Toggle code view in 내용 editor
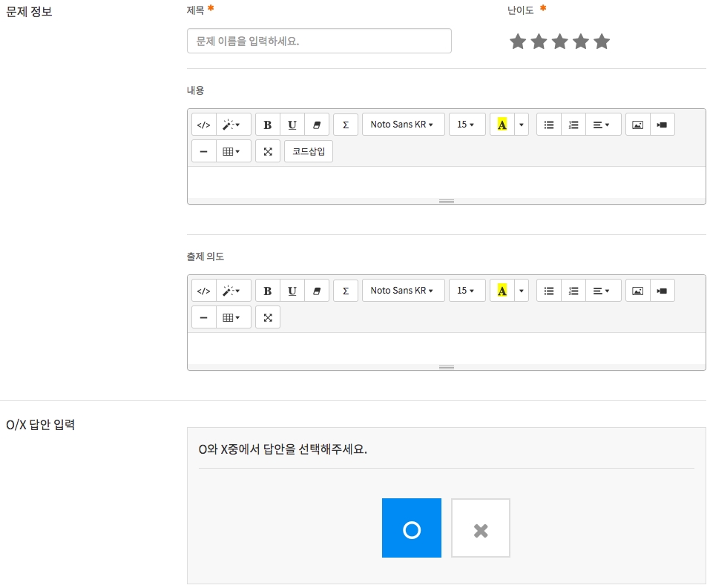The width and height of the screenshot is (710, 588). pyautogui.click(x=204, y=125)
